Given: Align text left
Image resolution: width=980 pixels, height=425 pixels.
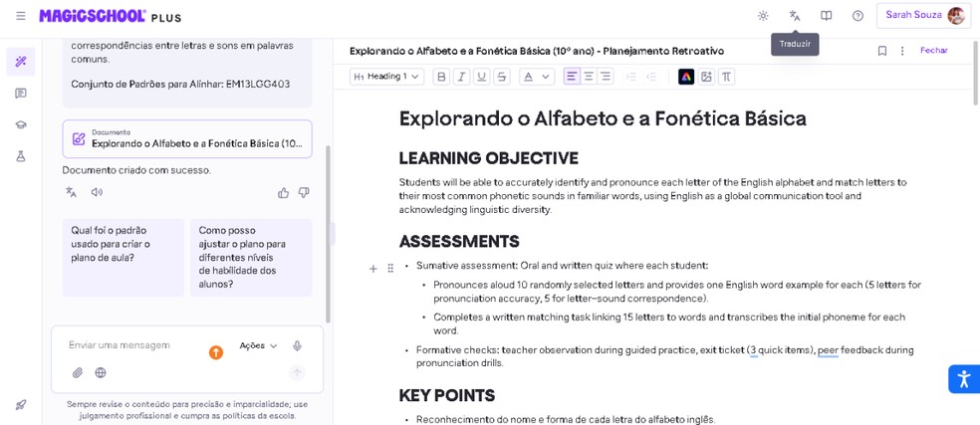Looking at the screenshot, I should coord(572,77).
